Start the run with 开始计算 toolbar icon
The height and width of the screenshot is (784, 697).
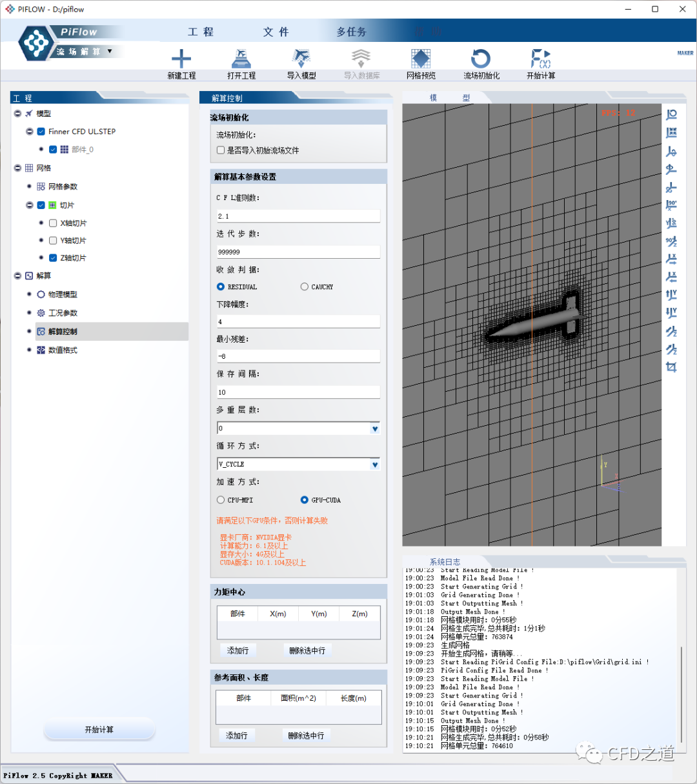[540, 59]
